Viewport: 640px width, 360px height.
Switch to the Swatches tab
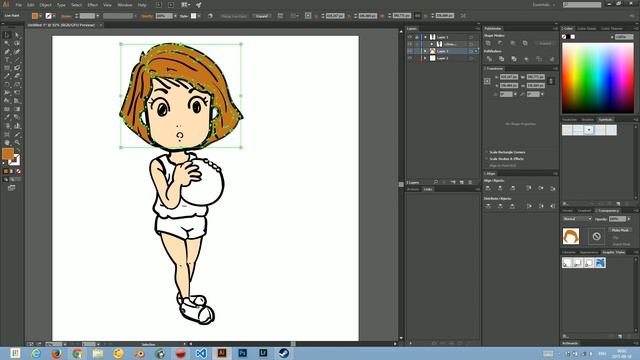[570, 120]
